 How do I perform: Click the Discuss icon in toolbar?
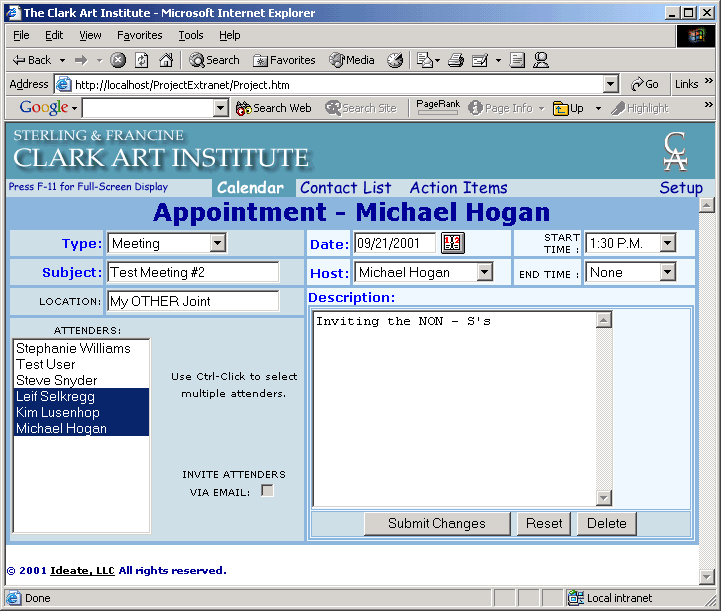tap(517, 60)
